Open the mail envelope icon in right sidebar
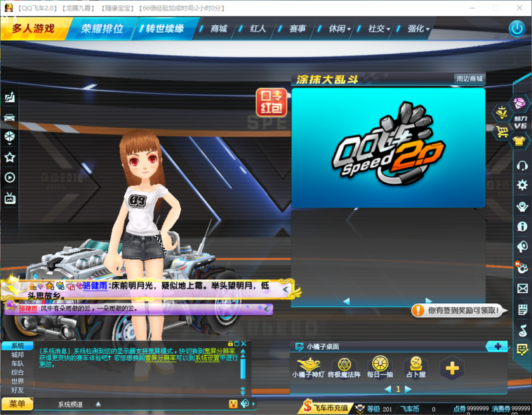532x415 pixels. pos(523,288)
